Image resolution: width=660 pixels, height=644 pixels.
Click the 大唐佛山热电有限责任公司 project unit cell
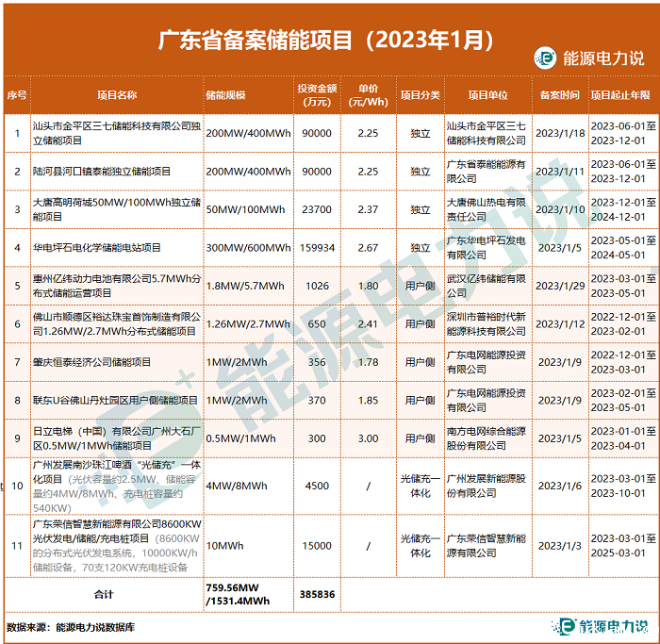[x=487, y=208]
